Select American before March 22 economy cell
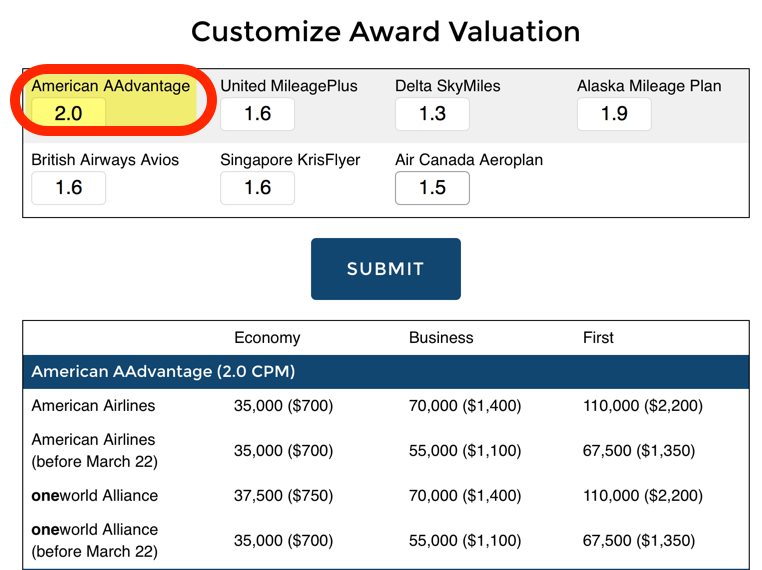The image size is (762, 570). (x=283, y=451)
